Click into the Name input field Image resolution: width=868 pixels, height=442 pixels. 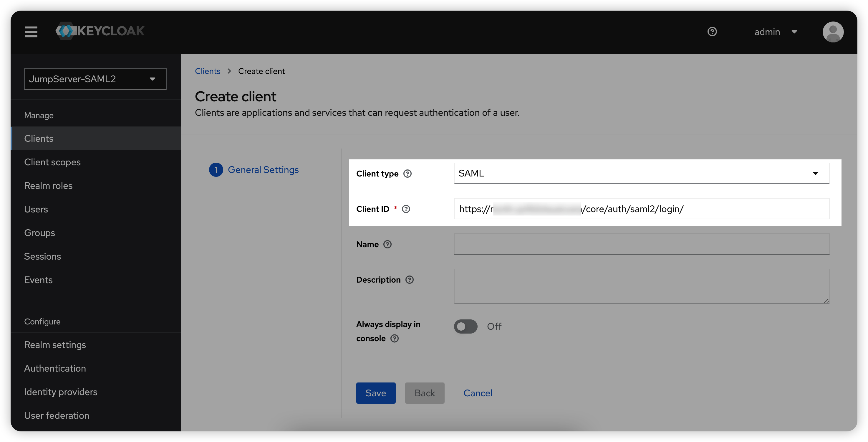click(x=641, y=244)
